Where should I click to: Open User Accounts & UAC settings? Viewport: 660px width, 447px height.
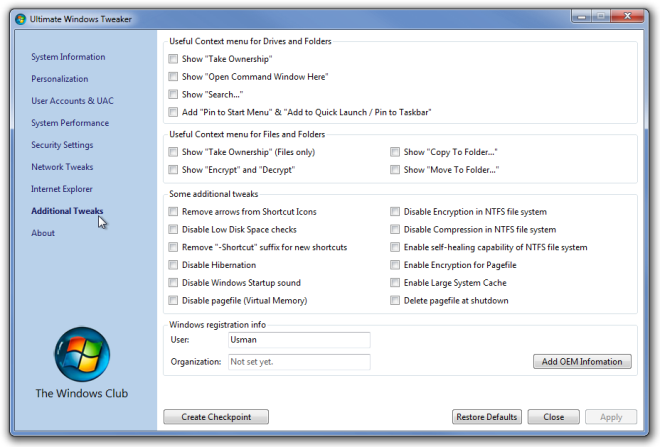point(72,101)
